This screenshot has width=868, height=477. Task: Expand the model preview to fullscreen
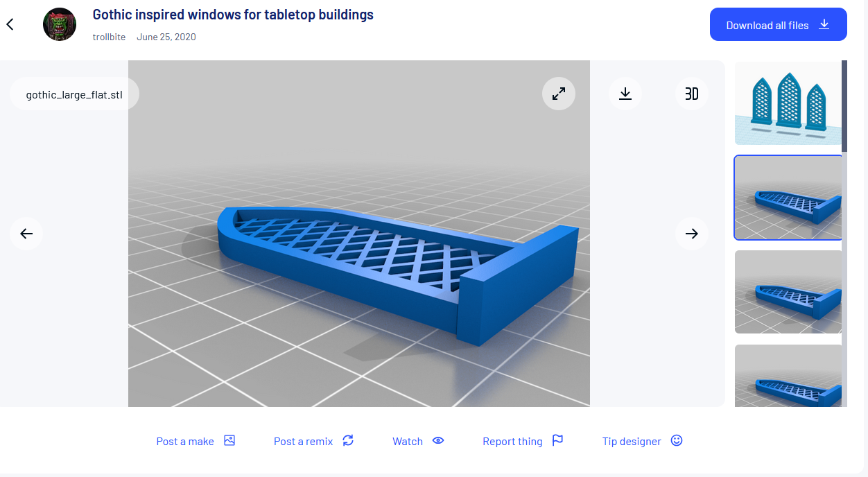click(x=559, y=94)
